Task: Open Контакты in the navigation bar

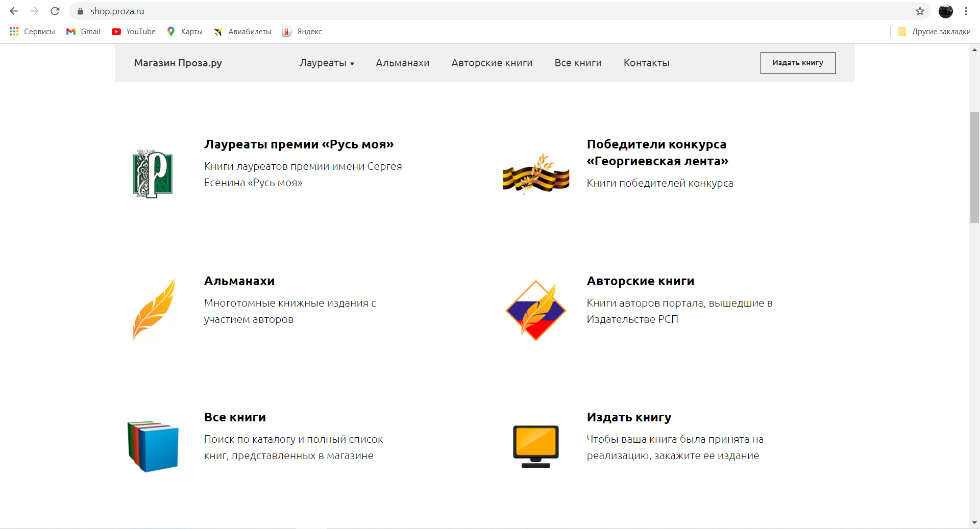Action: click(647, 63)
